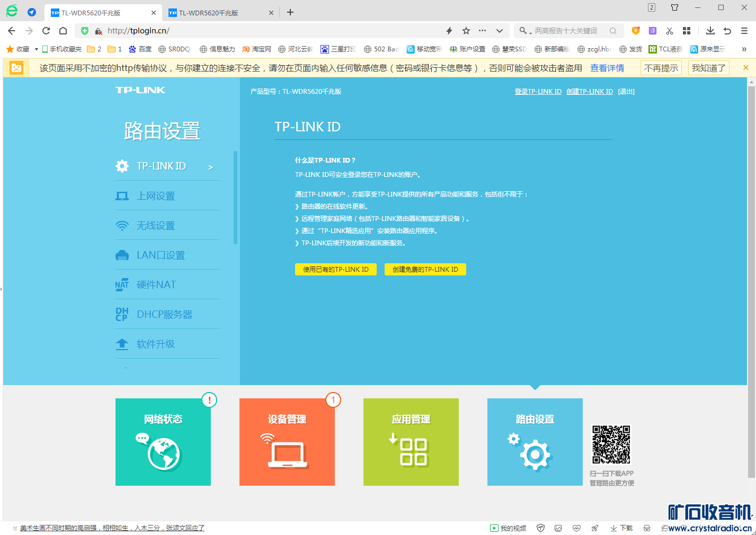This screenshot has width=756, height=535.
Task: Click the translate extension icon
Action: [653, 31]
